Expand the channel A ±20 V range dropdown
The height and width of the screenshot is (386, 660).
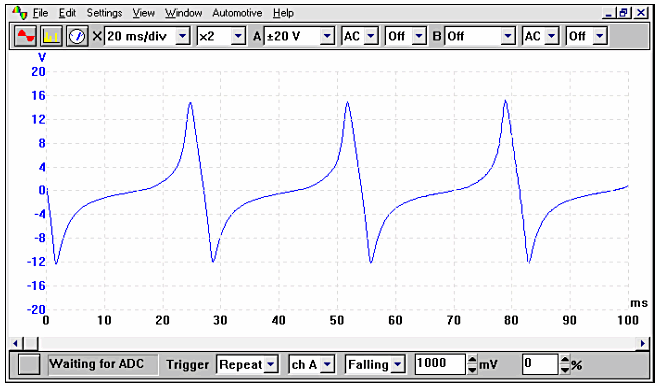pos(327,36)
